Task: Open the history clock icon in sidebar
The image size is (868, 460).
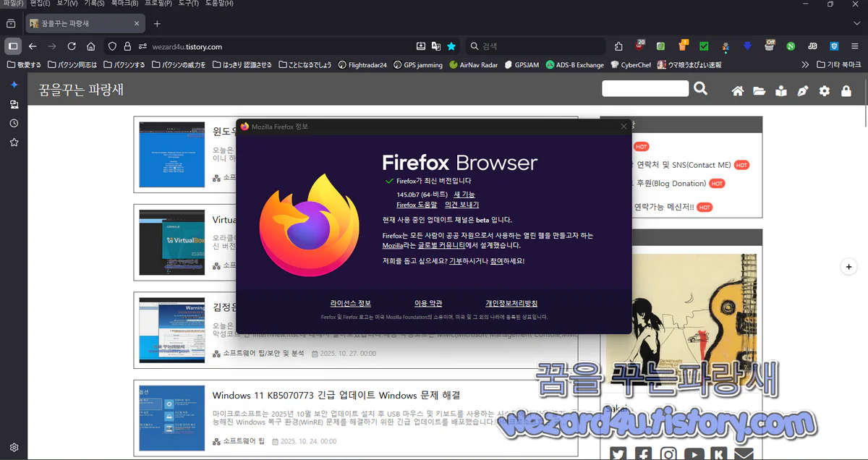Action: [14, 123]
